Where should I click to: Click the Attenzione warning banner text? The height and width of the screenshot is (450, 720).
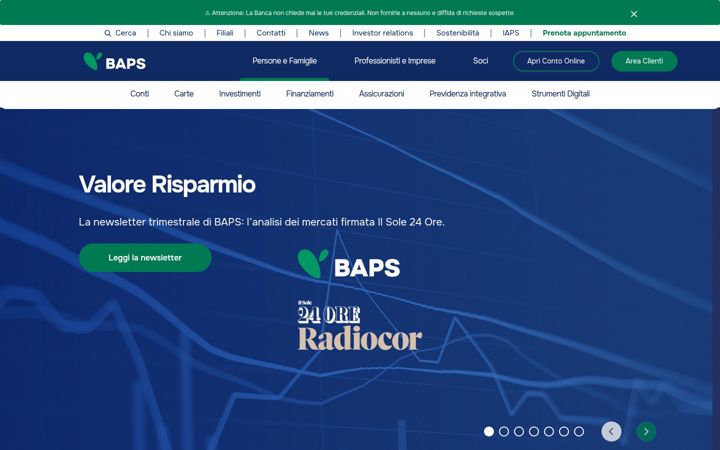(x=360, y=13)
